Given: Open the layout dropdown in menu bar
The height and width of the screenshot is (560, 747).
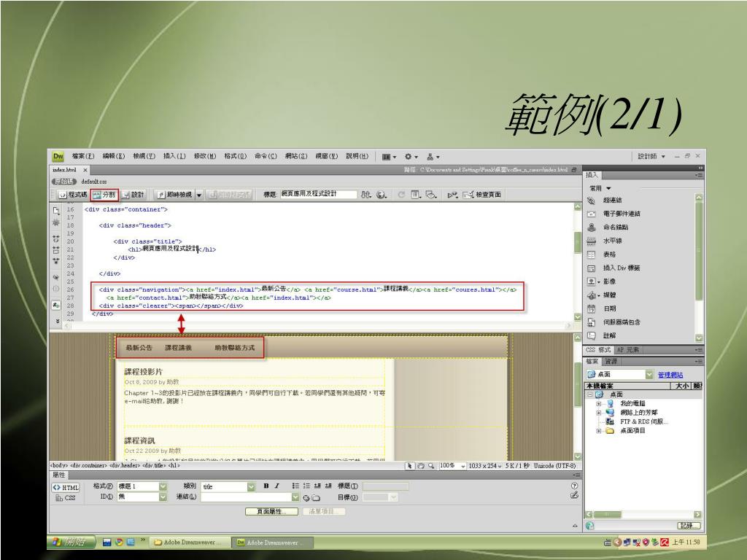Looking at the screenshot, I should (x=390, y=157).
